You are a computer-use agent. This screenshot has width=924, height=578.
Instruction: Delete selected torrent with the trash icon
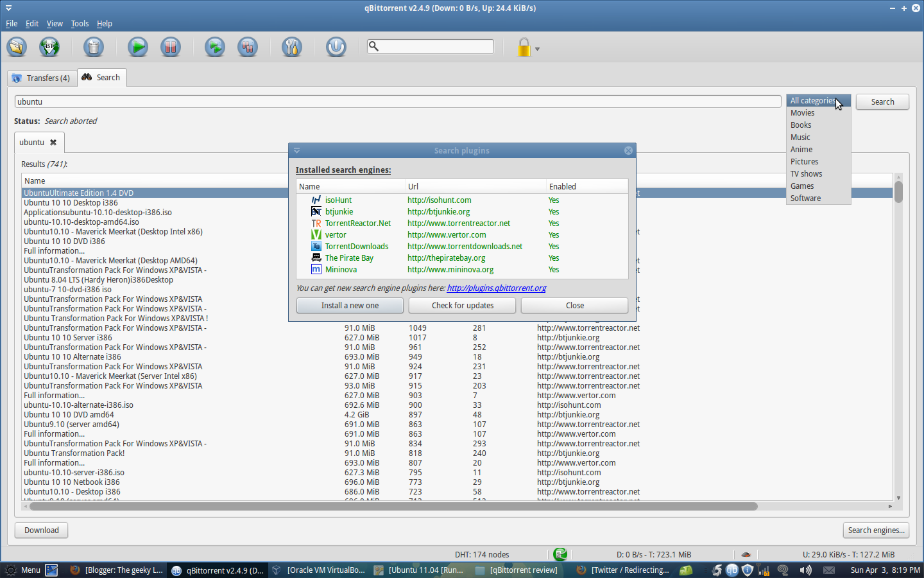pyautogui.click(x=94, y=47)
